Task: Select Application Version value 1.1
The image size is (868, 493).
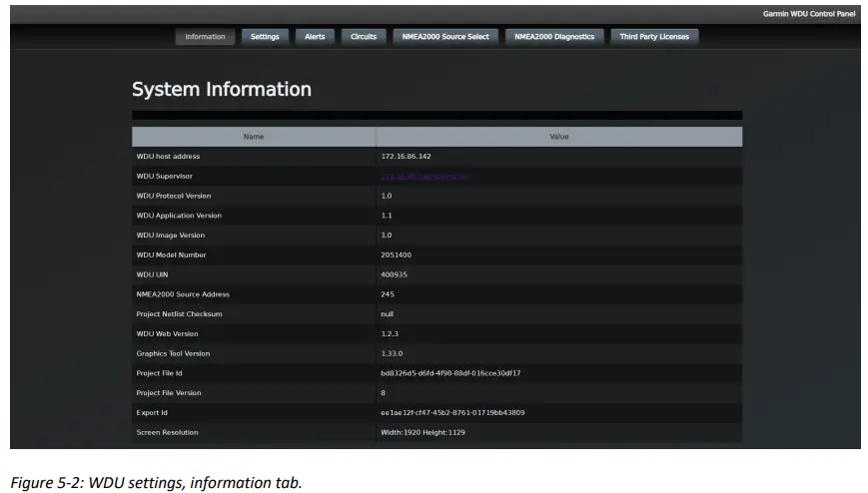Action: (387, 216)
